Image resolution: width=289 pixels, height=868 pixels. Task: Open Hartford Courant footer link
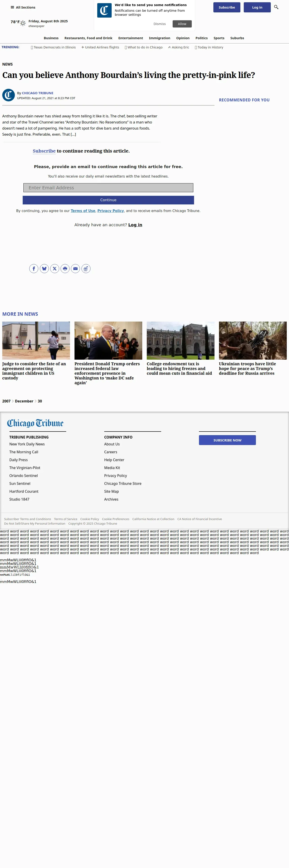[24, 491]
